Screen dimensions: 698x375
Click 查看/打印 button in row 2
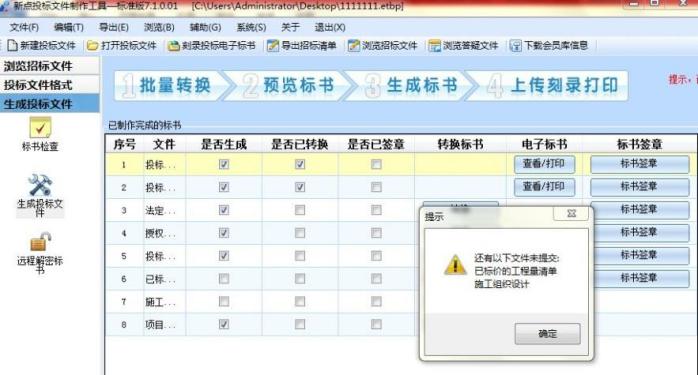(544, 187)
